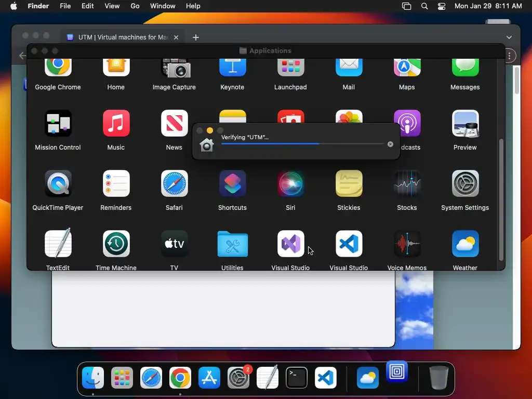
Task: Open Keynote from Applications
Action: pos(232,68)
